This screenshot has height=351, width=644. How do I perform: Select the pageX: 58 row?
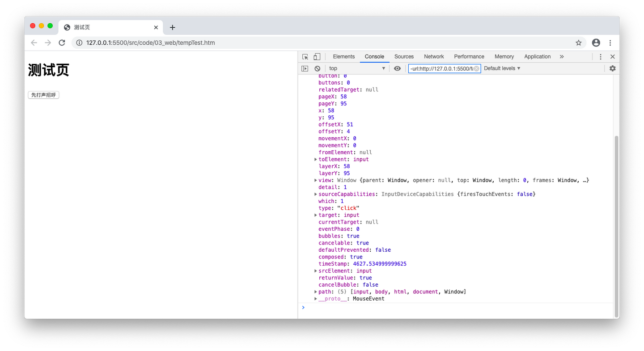[333, 97]
